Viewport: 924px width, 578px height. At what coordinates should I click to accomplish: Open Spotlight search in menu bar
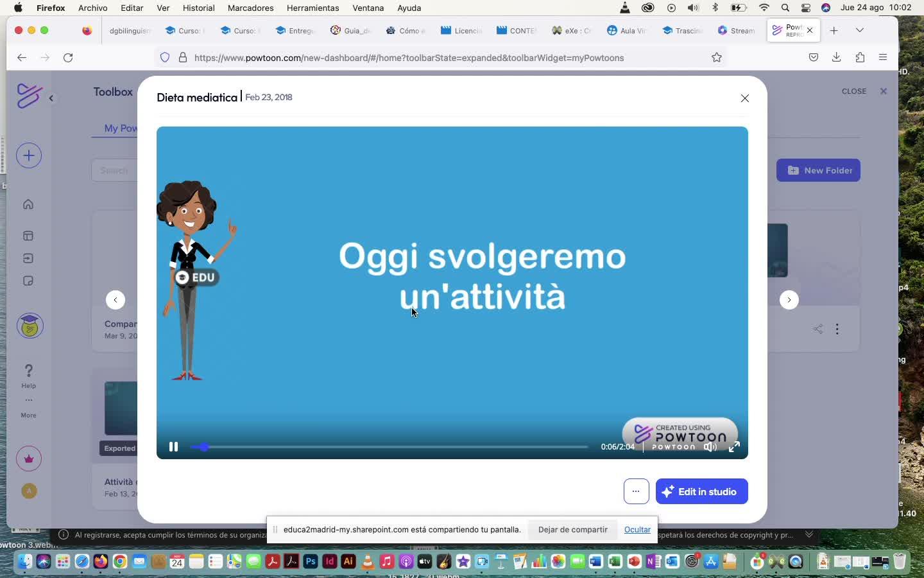[785, 8]
